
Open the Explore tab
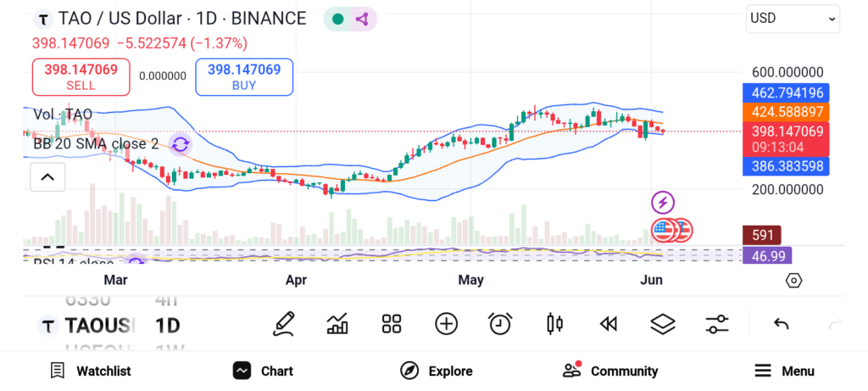[437, 371]
